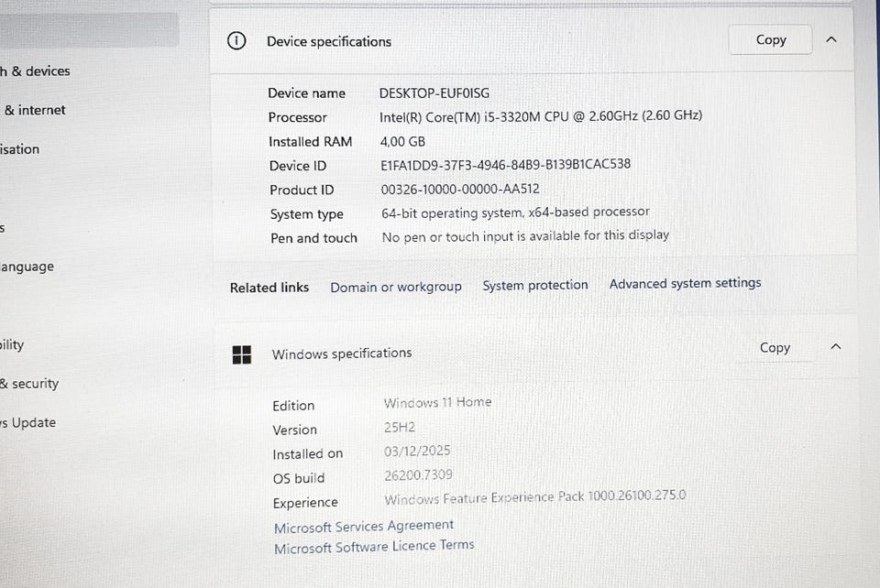The width and height of the screenshot is (880, 588).
Task: Open Advanced system settings link
Action: click(686, 283)
